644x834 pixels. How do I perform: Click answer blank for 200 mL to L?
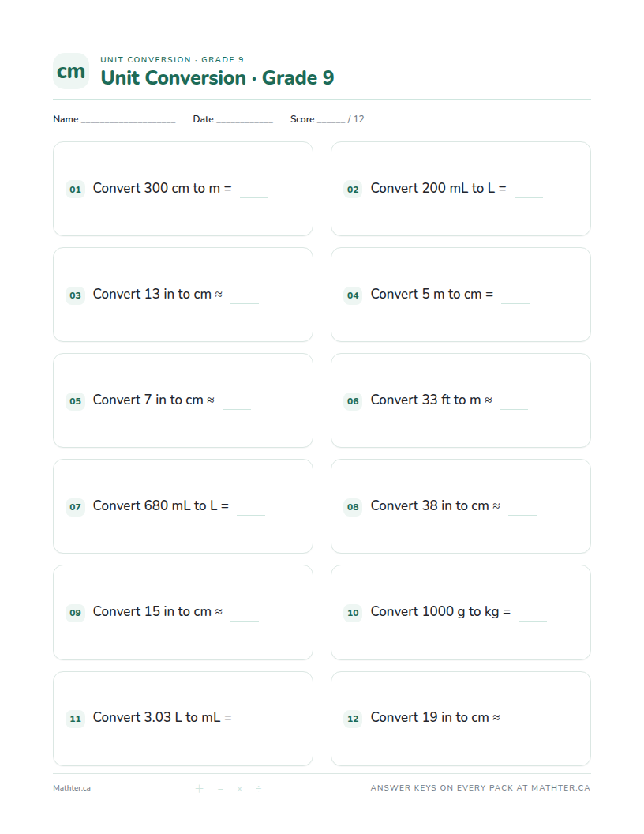click(529, 197)
